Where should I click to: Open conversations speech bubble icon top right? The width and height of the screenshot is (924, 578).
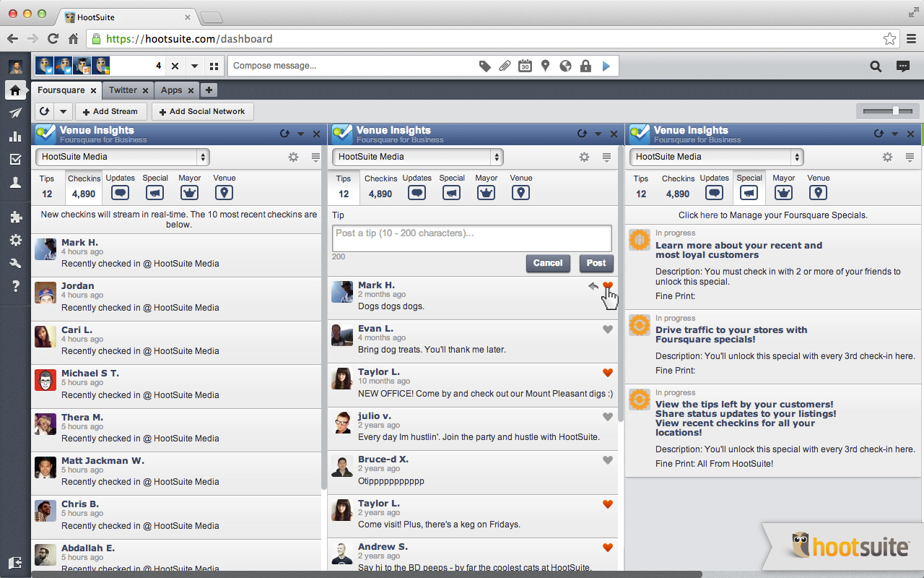coord(902,66)
